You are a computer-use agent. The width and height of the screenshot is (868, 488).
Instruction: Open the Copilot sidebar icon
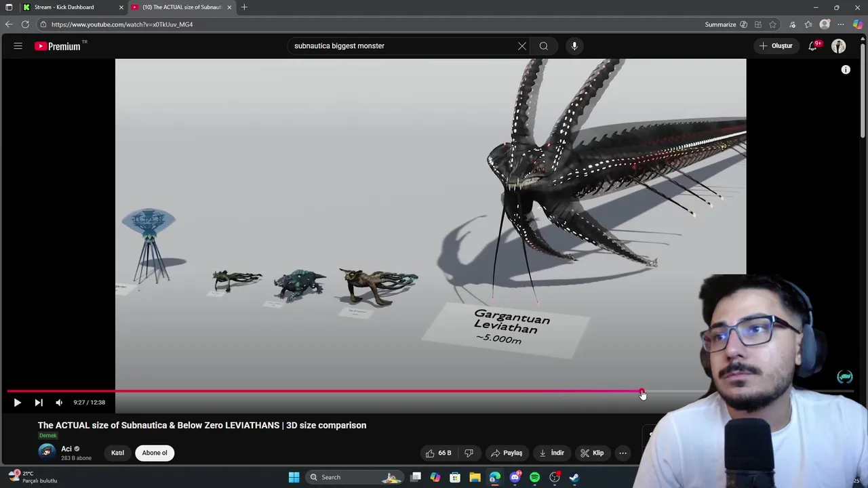(858, 24)
